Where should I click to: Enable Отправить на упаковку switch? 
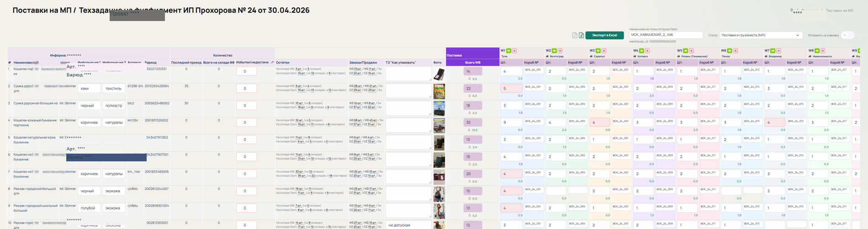(x=847, y=35)
